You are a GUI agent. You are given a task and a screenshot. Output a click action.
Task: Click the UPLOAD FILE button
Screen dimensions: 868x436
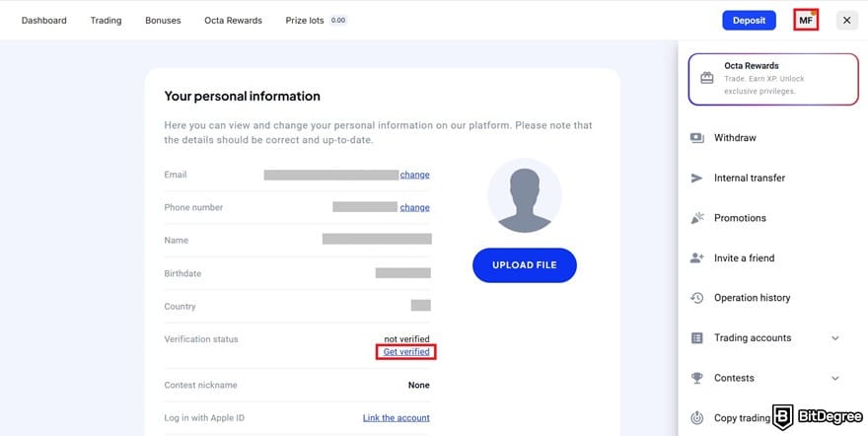pos(524,265)
